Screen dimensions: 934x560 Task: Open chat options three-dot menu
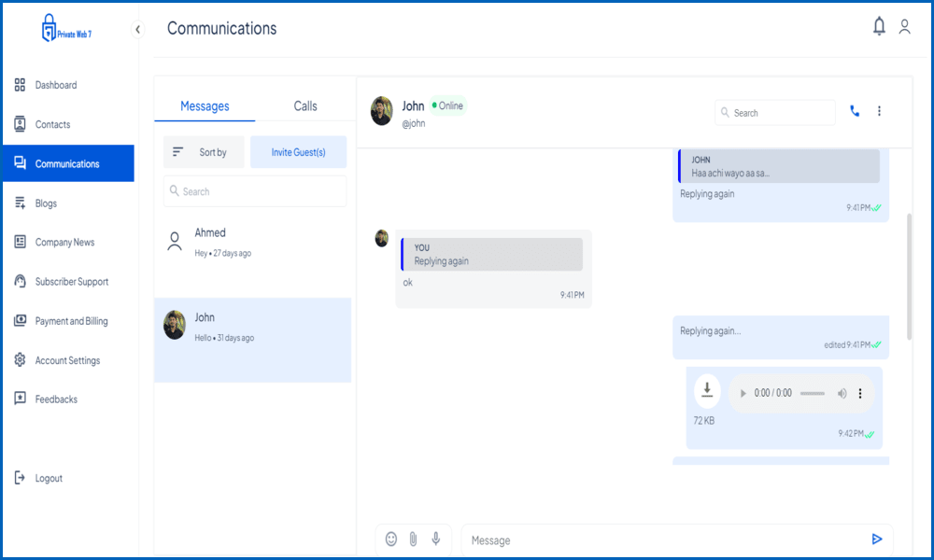[x=879, y=111]
